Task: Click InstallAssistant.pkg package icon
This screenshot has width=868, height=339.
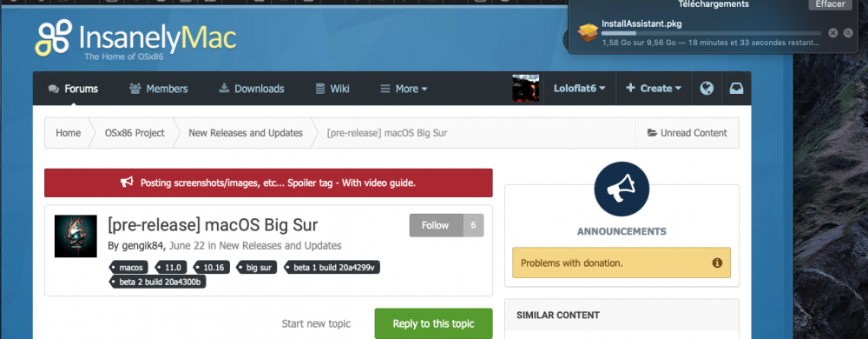Action: [x=588, y=33]
